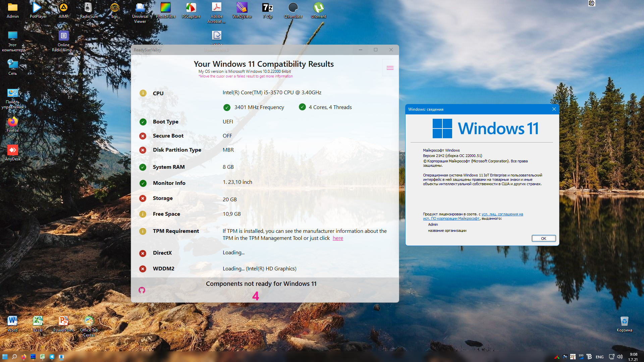Select the Сеть network desktop icon
The width and height of the screenshot is (644, 362).
13,67
